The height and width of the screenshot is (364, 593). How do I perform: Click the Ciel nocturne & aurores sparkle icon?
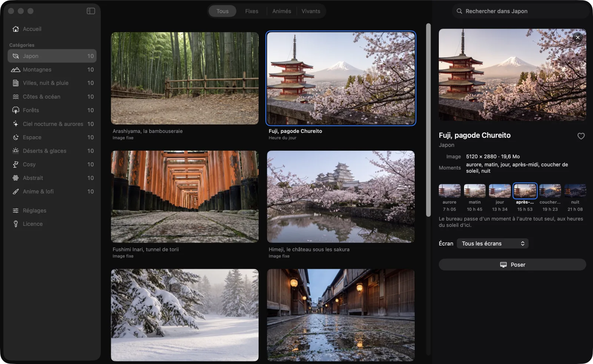point(16,124)
